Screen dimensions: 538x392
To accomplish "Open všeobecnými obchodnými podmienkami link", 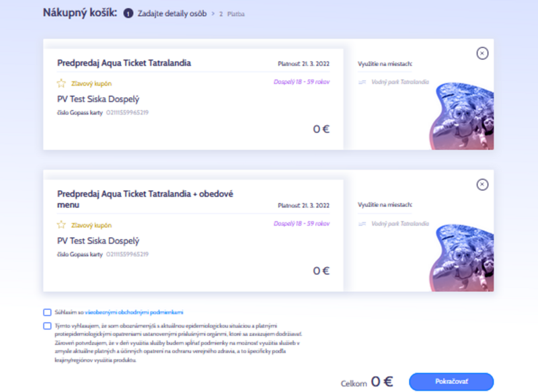I will (134, 312).
